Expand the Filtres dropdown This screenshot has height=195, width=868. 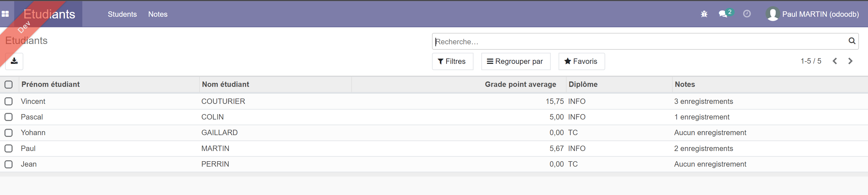[452, 61]
